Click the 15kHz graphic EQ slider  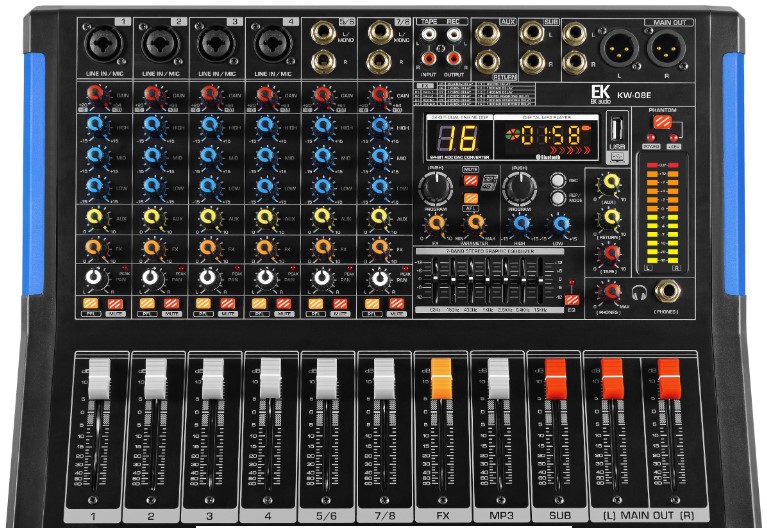coord(540,281)
